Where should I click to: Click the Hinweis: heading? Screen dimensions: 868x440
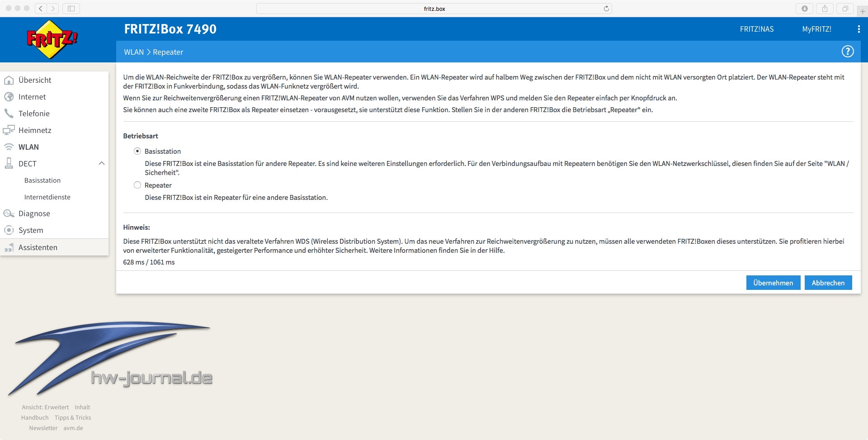(137, 227)
